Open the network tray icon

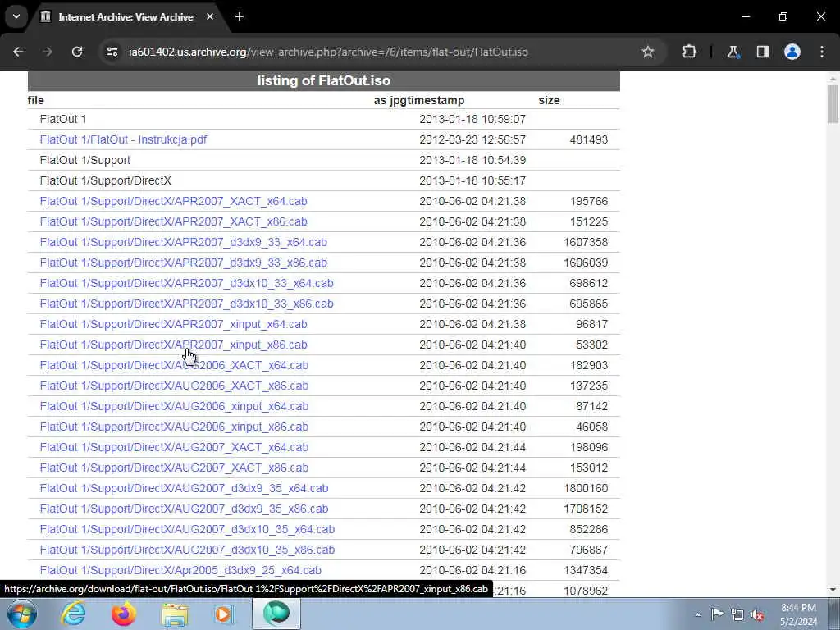(x=737, y=614)
